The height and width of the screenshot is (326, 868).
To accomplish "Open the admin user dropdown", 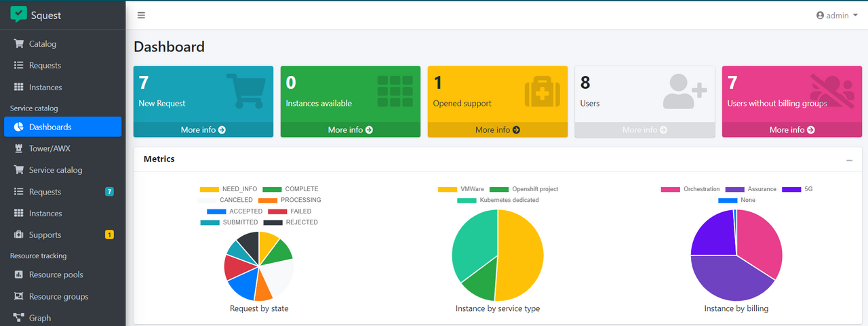I will click(x=837, y=15).
